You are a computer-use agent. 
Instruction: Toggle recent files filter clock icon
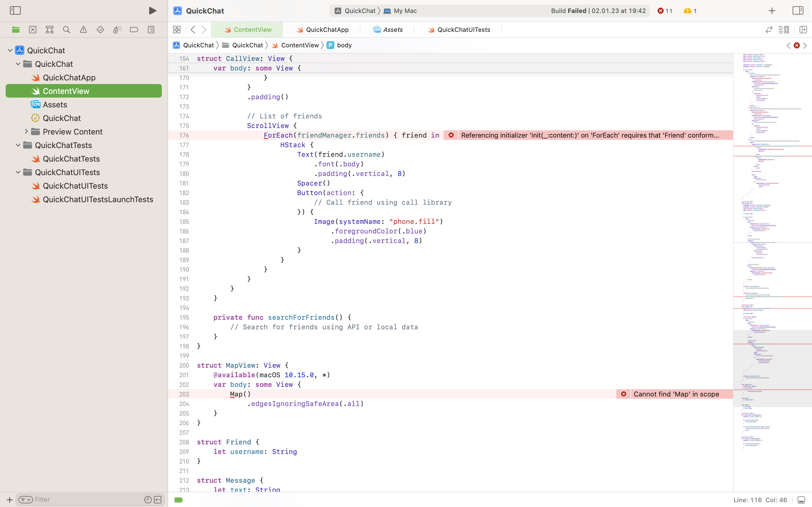[148, 500]
